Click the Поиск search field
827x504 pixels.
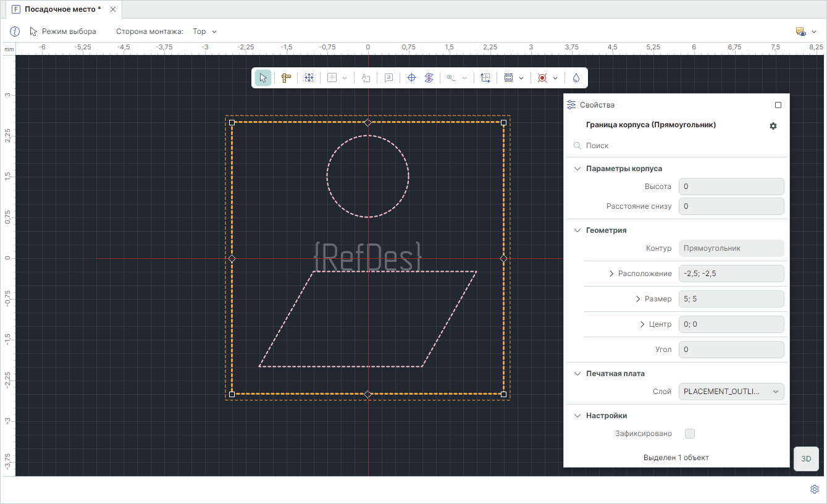tap(679, 146)
